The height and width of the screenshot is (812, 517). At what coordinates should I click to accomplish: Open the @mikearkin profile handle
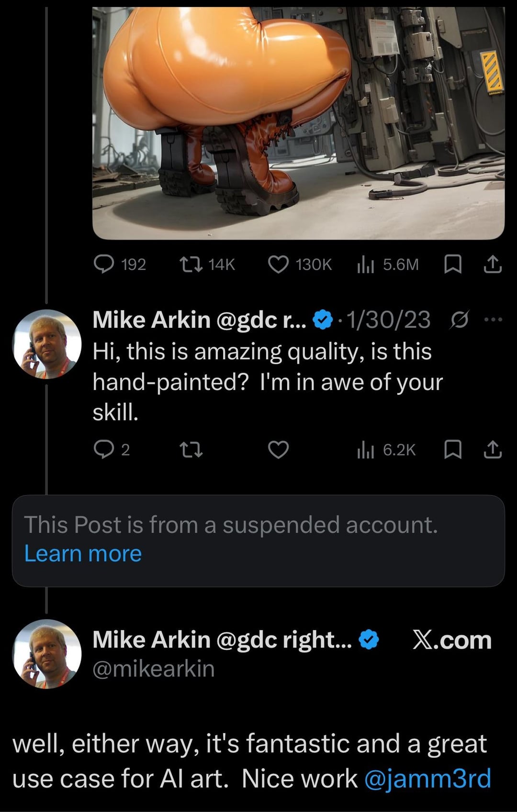pyautogui.click(x=153, y=668)
